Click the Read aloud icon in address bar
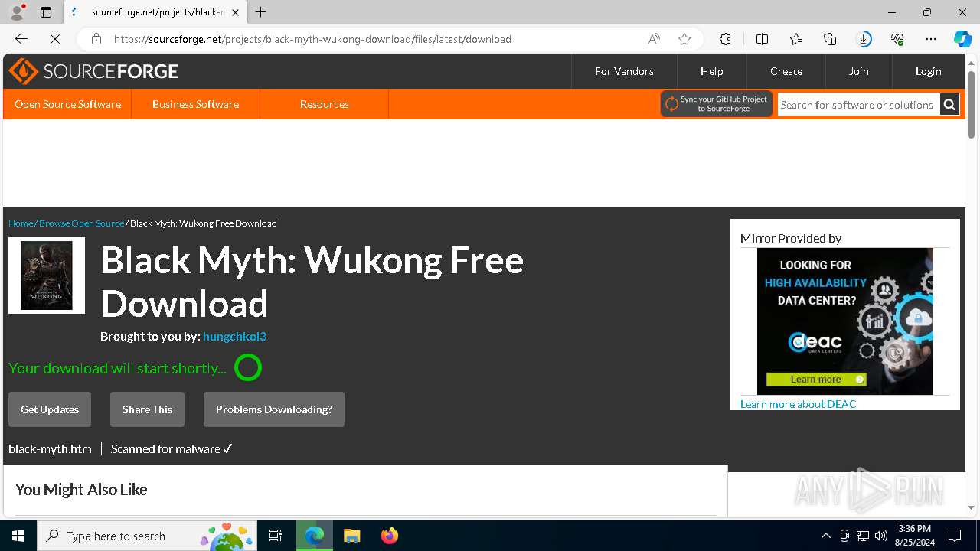 [x=654, y=39]
